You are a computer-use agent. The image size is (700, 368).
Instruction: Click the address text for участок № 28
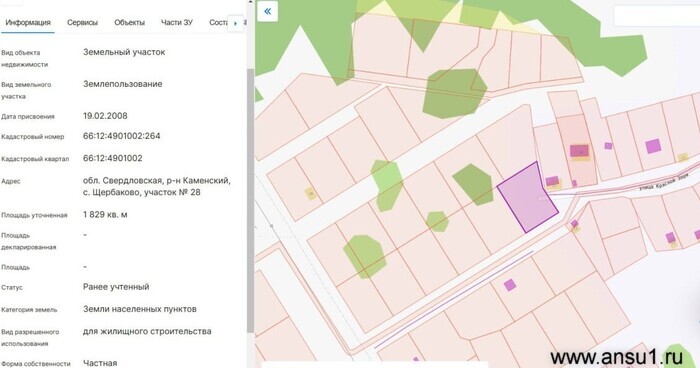coord(157,187)
